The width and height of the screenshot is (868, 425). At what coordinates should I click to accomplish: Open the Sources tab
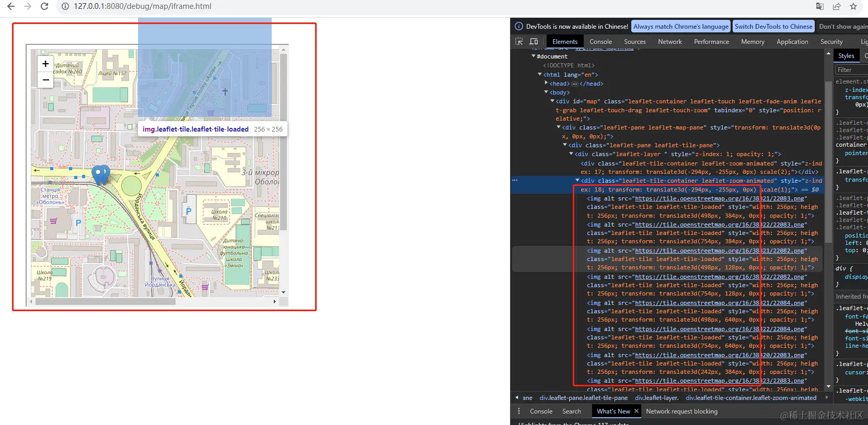pos(635,42)
